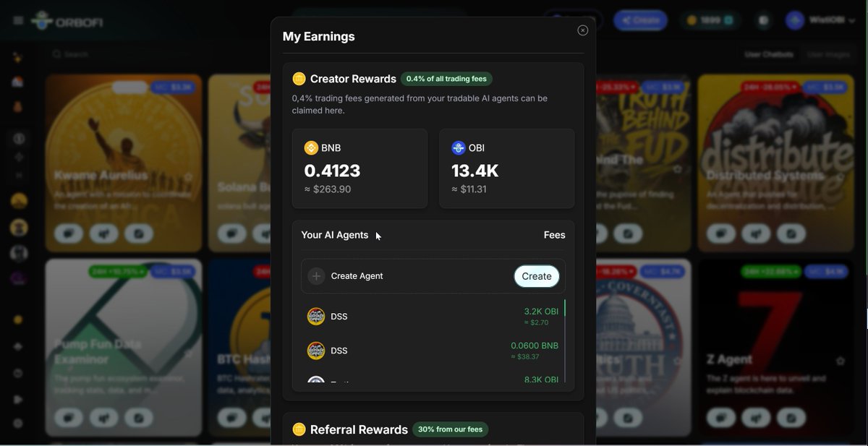868x446 pixels.
Task: Open the hamburger menu in the top bar
Action: pos(18,20)
